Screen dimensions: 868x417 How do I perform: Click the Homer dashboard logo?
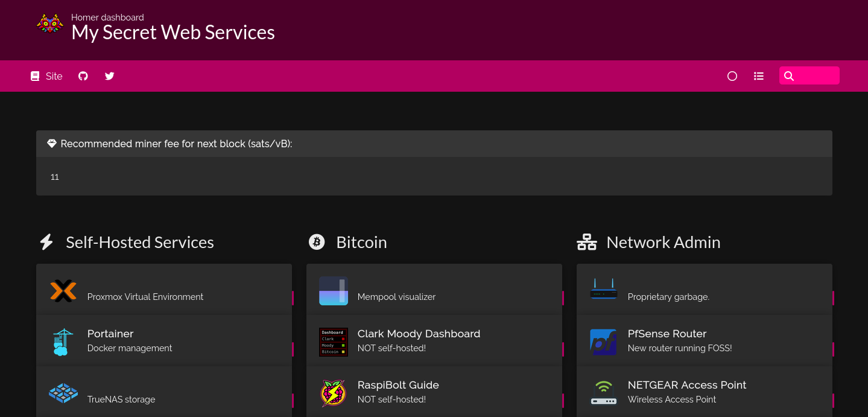[50, 24]
